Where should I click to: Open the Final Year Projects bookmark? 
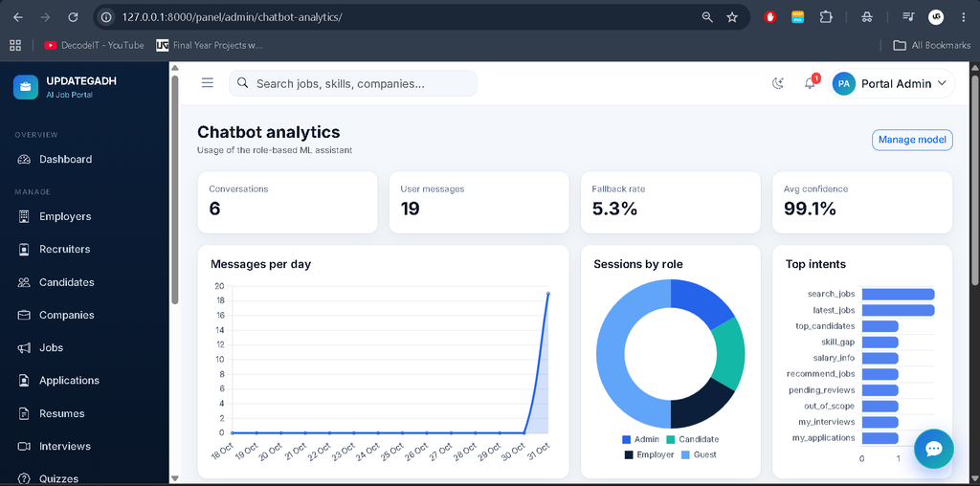click(210, 45)
